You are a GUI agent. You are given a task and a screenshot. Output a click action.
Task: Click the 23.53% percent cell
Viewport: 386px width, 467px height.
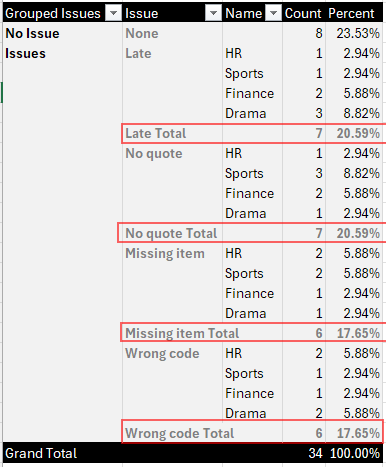358,33
